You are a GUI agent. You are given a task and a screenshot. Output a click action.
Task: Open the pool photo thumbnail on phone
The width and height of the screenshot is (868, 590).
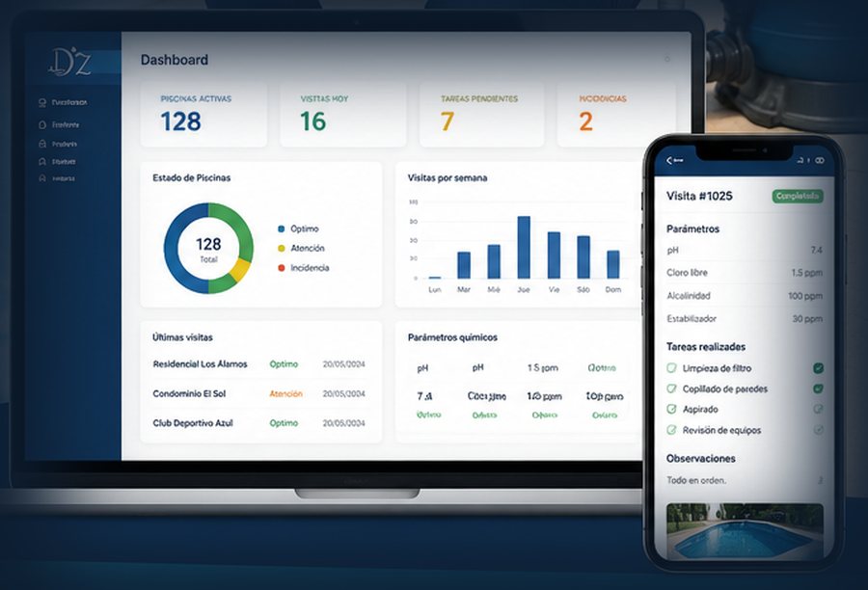pos(745,530)
